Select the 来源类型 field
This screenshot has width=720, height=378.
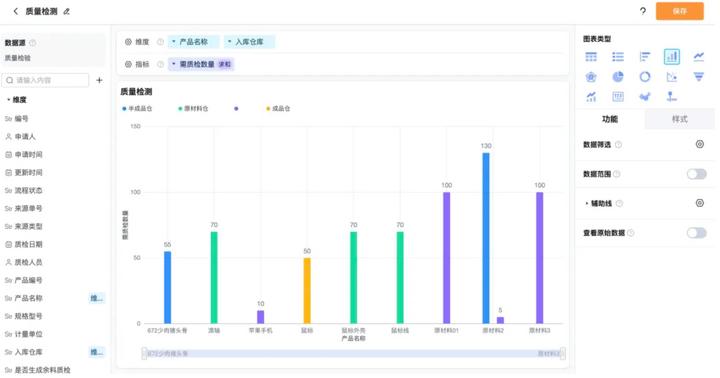click(x=28, y=226)
